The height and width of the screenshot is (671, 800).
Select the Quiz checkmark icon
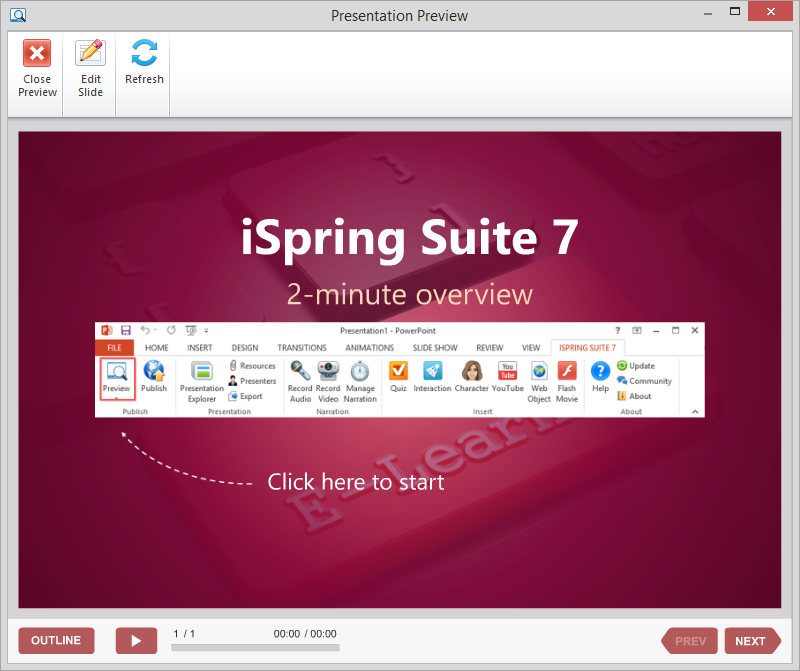point(398,372)
